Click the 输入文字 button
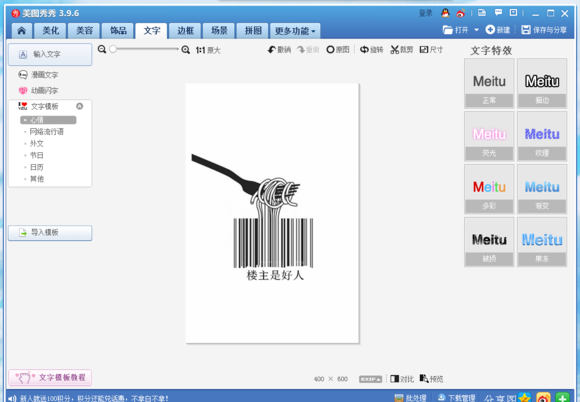The image size is (580, 402). click(50, 54)
